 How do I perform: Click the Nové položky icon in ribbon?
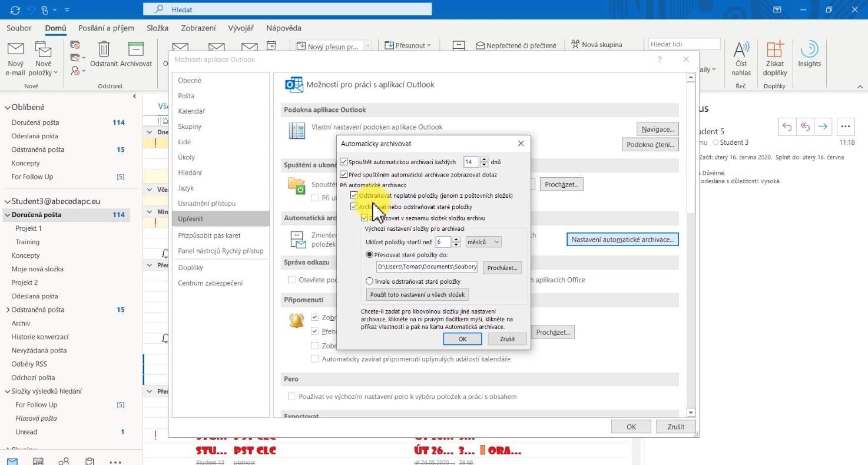44,49
